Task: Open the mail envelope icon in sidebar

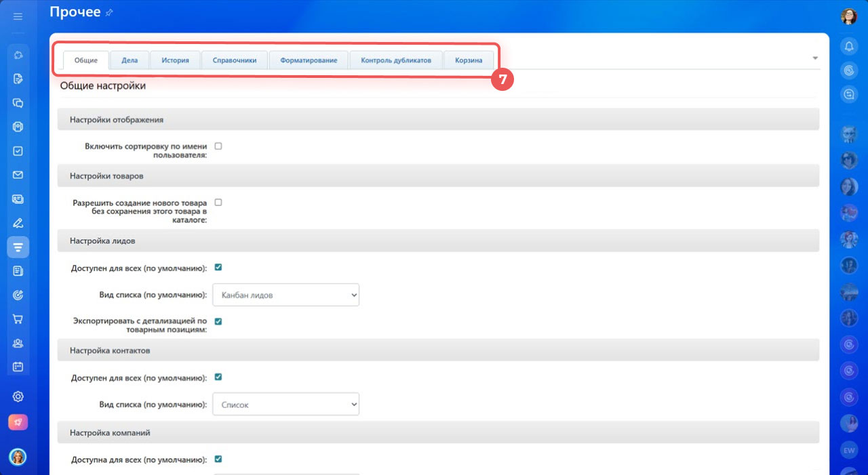Action: point(18,175)
